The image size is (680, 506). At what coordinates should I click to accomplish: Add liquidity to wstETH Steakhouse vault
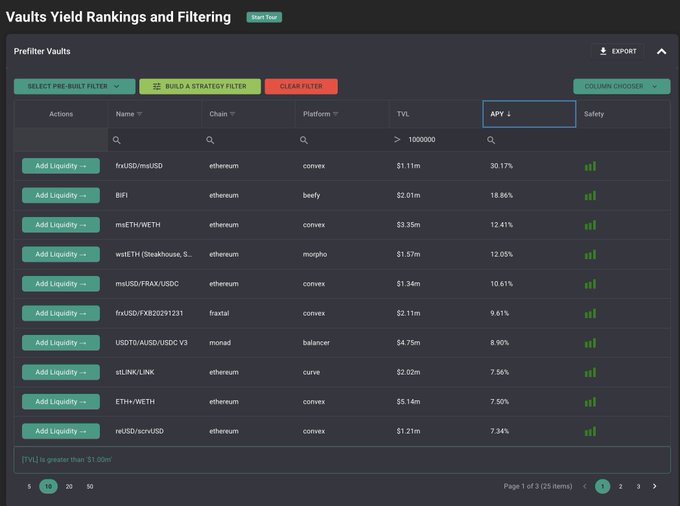tap(61, 255)
